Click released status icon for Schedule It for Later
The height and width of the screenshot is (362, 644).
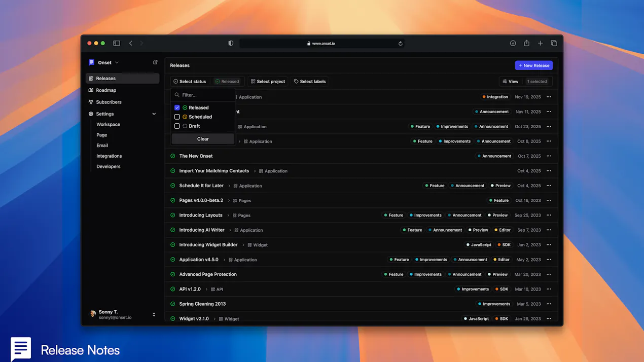point(173,186)
